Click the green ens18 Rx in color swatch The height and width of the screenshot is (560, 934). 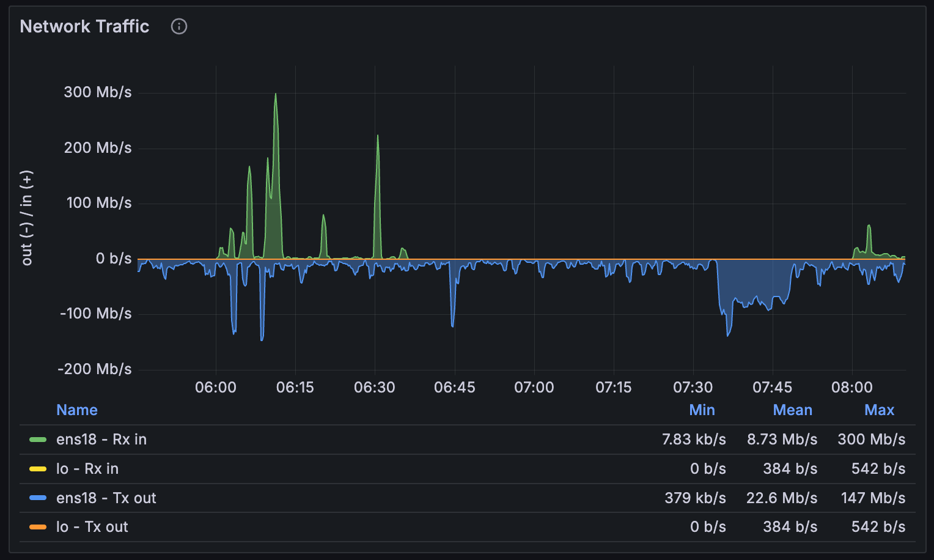coord(38,440)
